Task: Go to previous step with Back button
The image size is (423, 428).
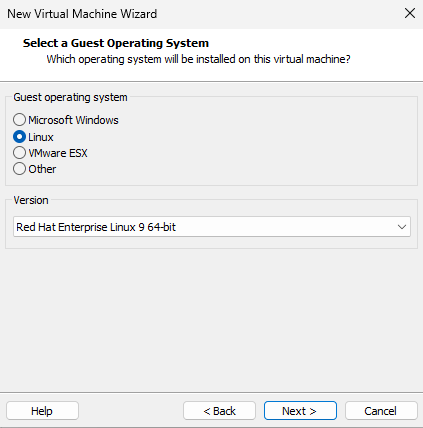Action: click(x=219, y=411)
